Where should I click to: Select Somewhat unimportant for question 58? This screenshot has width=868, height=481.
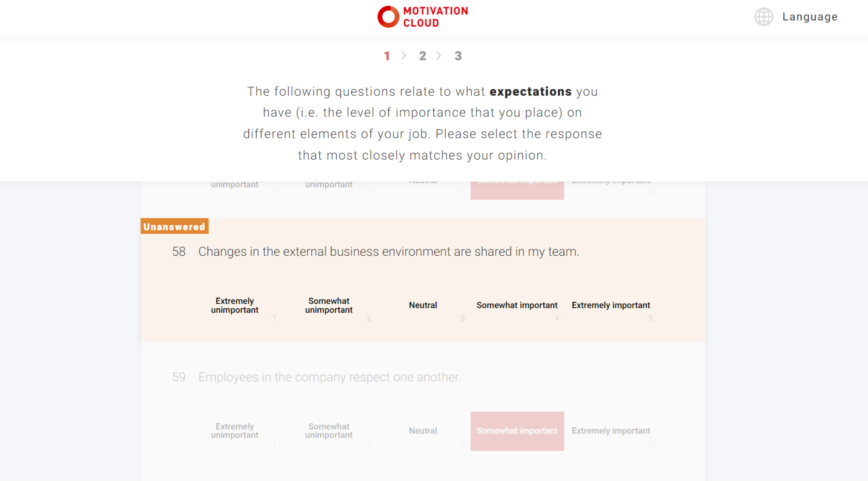click(329, 306)
